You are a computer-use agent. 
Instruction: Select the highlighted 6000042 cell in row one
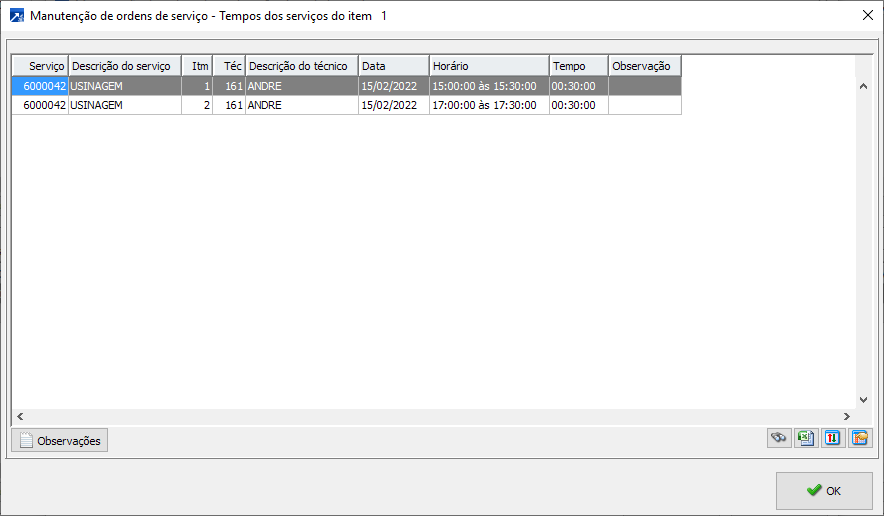point(41,86)
